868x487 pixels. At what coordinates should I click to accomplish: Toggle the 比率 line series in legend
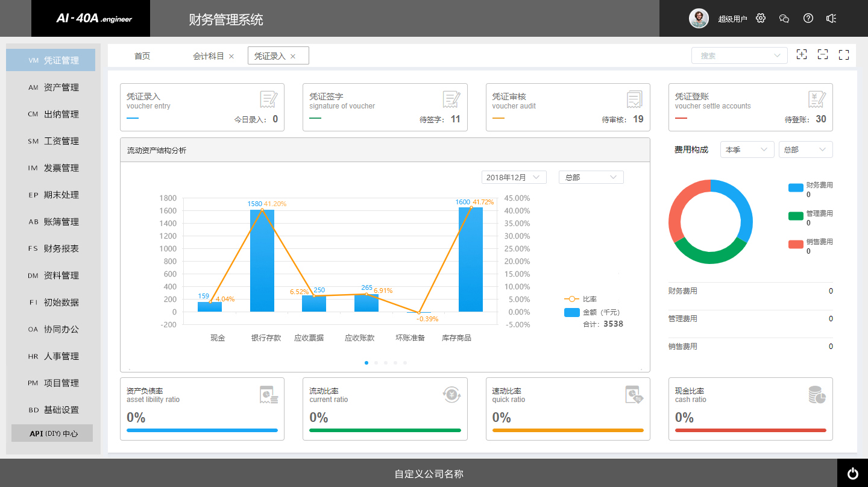[x=580, y=299]
